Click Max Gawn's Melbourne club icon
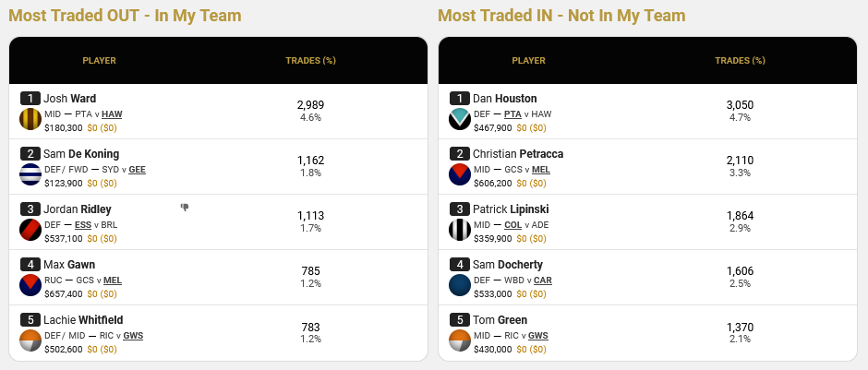This screenshot has width=868, height=370. [30, 285]
